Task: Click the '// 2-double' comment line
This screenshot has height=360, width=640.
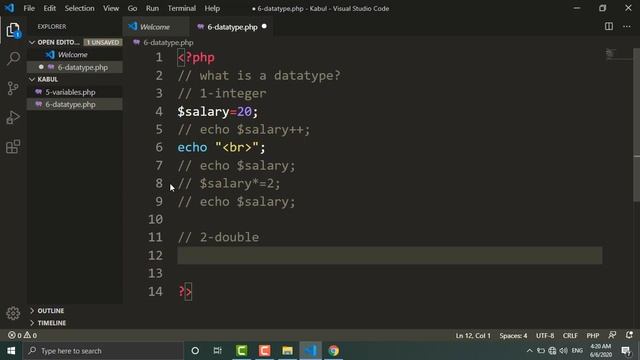Action: 218,237
